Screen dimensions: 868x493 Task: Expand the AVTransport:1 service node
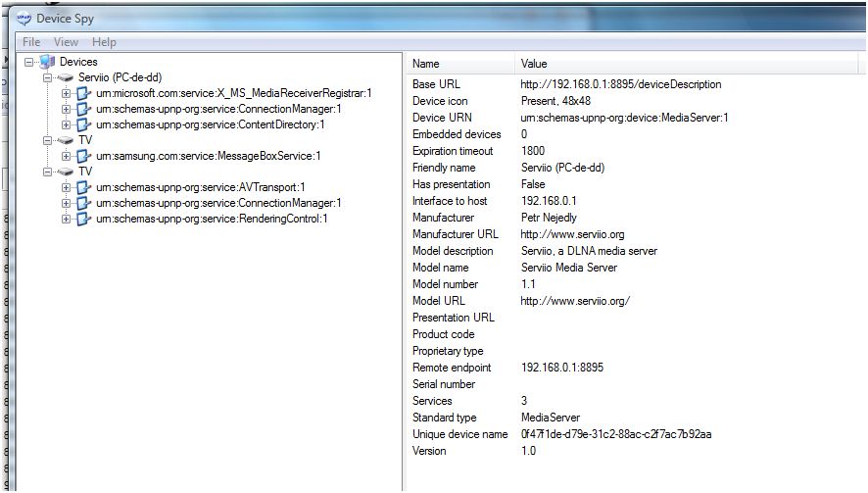pyautogui.click(x=66, y=187)
